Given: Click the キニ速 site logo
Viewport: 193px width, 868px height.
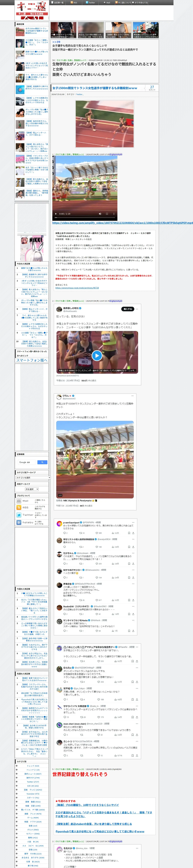Looking at the screenshot, I should point(32,10).
